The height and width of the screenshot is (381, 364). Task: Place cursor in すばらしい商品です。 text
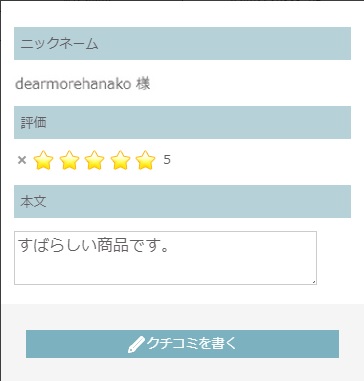(94, 245)
